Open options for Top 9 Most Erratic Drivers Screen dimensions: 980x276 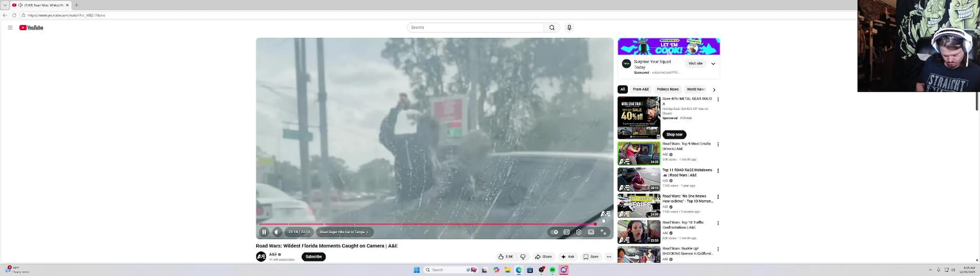[718, 145]
